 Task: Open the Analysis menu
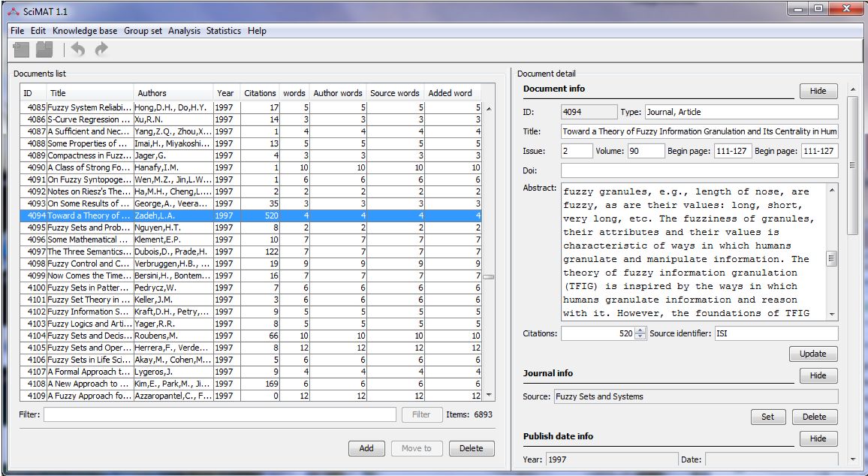(x=184, y=31)
